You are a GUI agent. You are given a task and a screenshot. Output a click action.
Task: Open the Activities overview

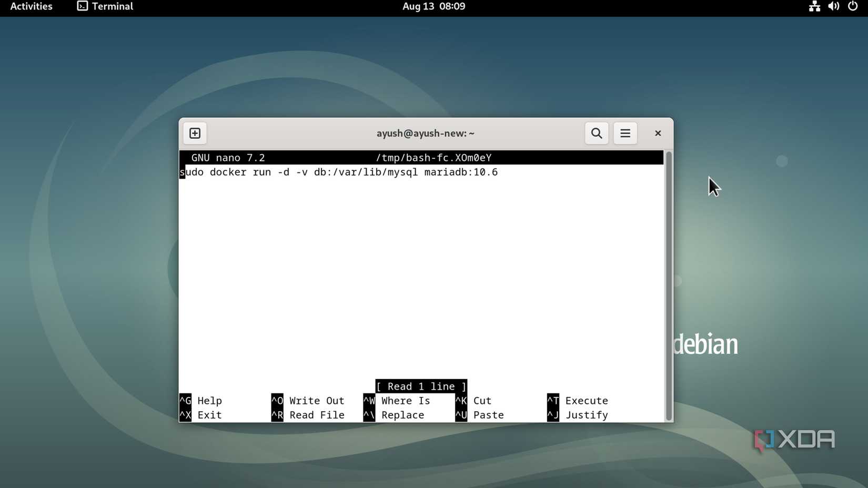coord(31,7)
